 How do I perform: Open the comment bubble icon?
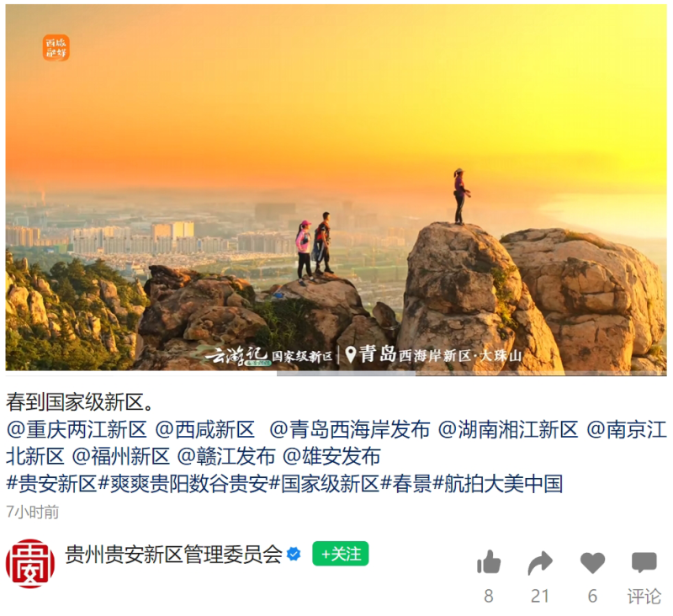point(644,562)
